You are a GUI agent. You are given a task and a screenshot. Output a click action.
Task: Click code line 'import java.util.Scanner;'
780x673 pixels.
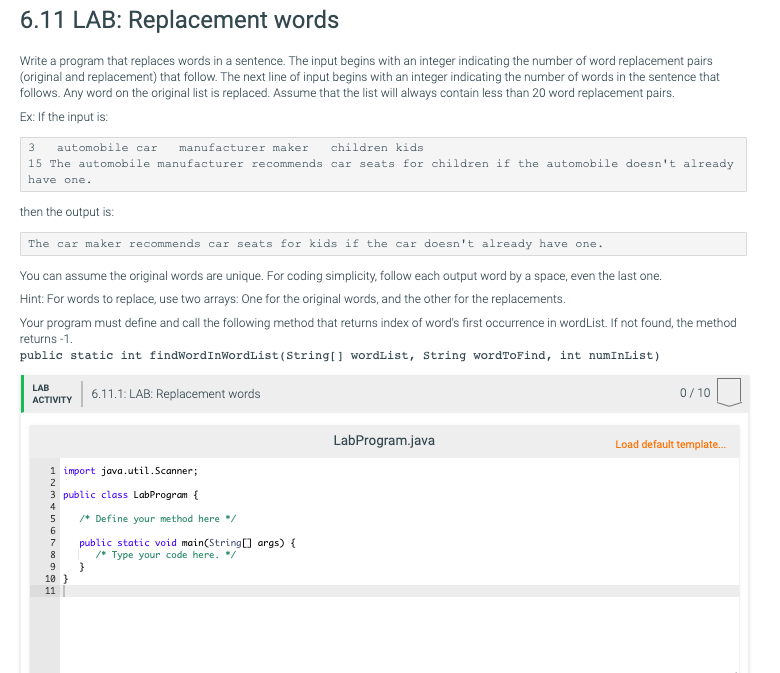[x=130, y=471]
